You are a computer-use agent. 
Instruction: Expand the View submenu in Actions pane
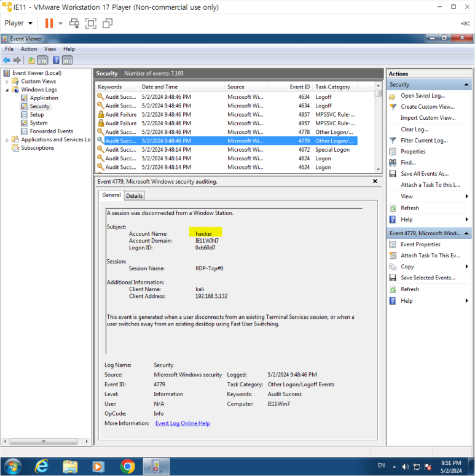click(x=467, y=197)
